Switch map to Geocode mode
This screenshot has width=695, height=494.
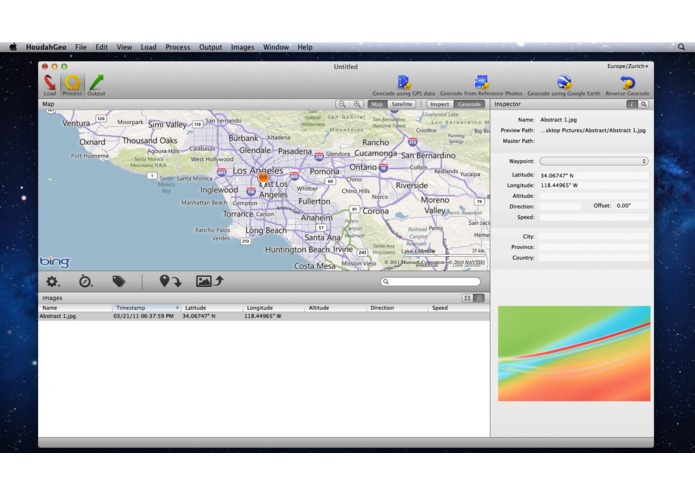469,104
